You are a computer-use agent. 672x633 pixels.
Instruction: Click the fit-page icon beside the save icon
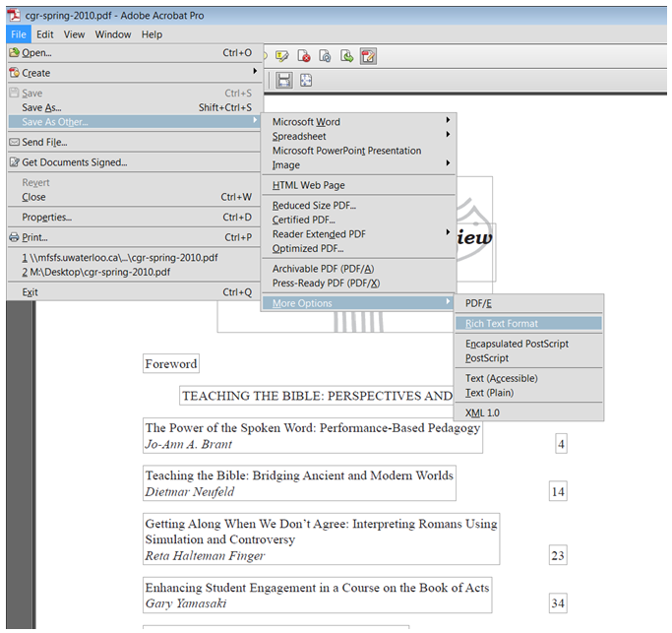(306, 81)
